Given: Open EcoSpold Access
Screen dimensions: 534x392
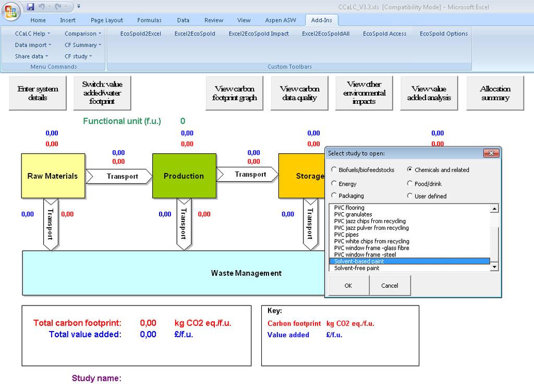Looking at the screenshot, I should click(384, 34).
